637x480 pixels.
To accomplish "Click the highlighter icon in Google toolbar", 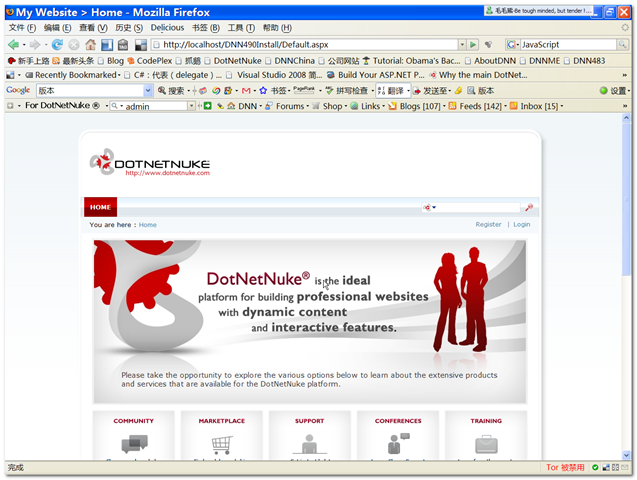I will 458,91.
